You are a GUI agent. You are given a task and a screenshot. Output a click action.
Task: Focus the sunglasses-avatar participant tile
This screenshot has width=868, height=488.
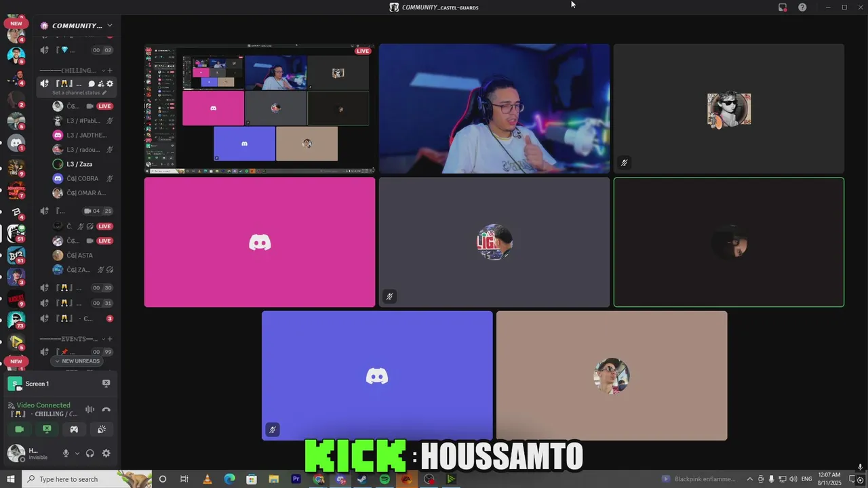pyautogui.click(x=729, y=109)
